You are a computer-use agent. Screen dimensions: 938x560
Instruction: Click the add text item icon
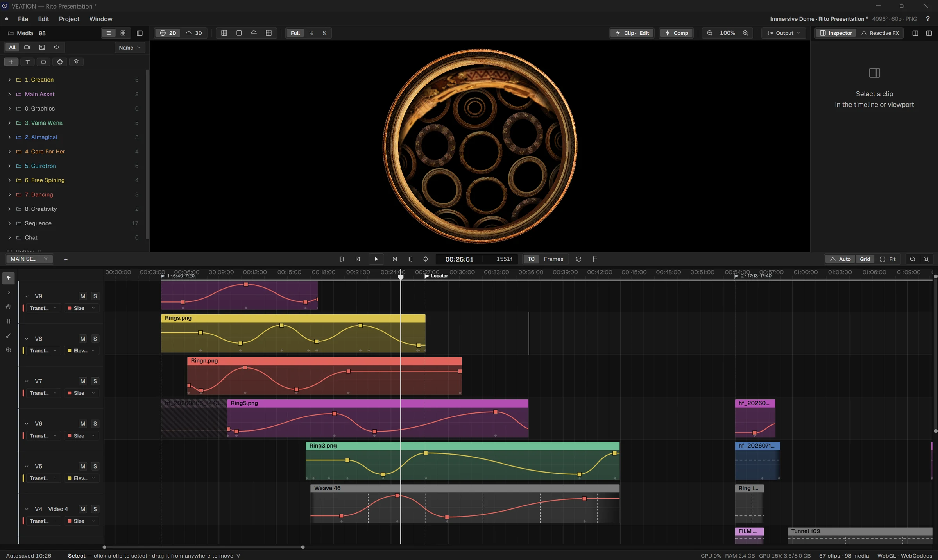coord(27,62)
